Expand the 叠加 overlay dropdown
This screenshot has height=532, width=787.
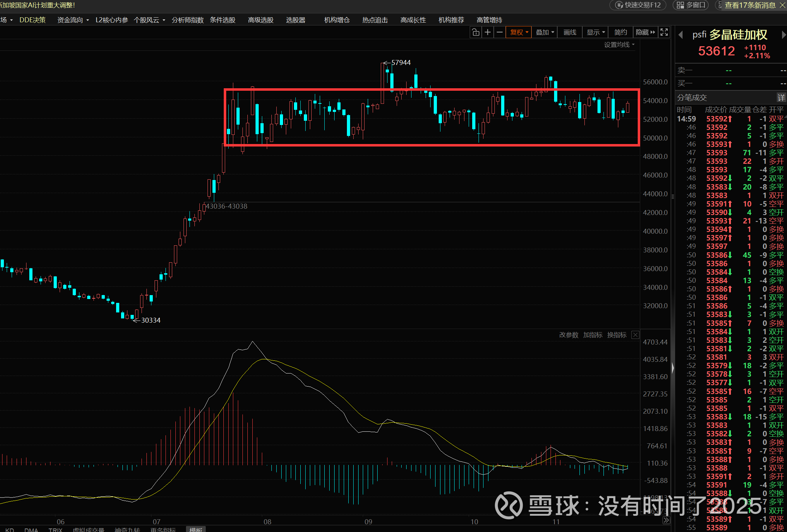[545, 32]
